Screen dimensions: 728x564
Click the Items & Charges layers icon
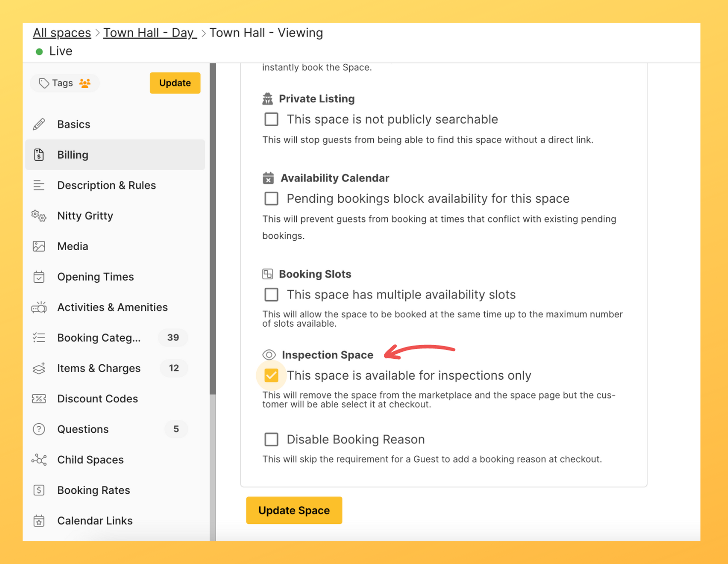39,368
